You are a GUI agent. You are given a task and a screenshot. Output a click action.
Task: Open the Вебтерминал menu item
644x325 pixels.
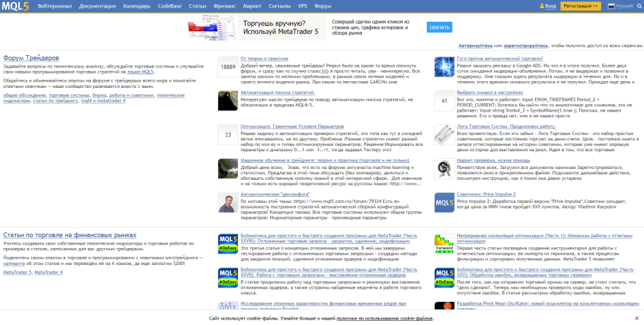[55, 6]
